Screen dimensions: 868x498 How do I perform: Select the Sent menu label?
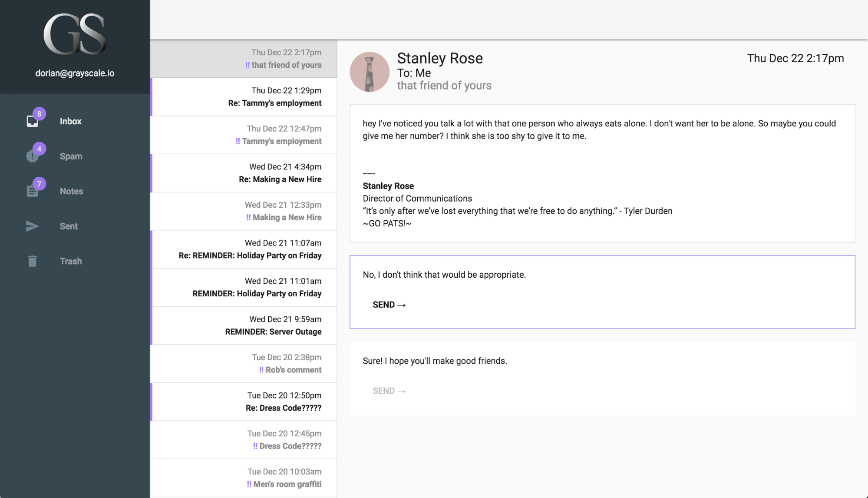point(69,226)
